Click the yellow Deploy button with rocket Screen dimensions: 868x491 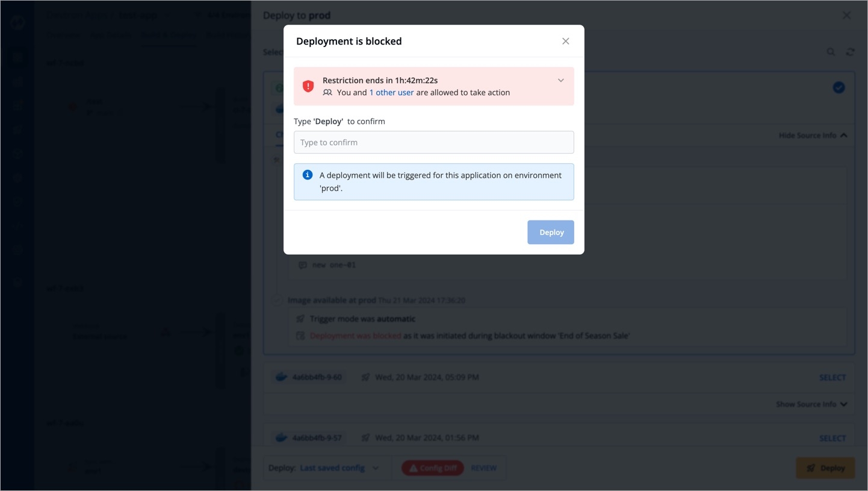(825, 468)
